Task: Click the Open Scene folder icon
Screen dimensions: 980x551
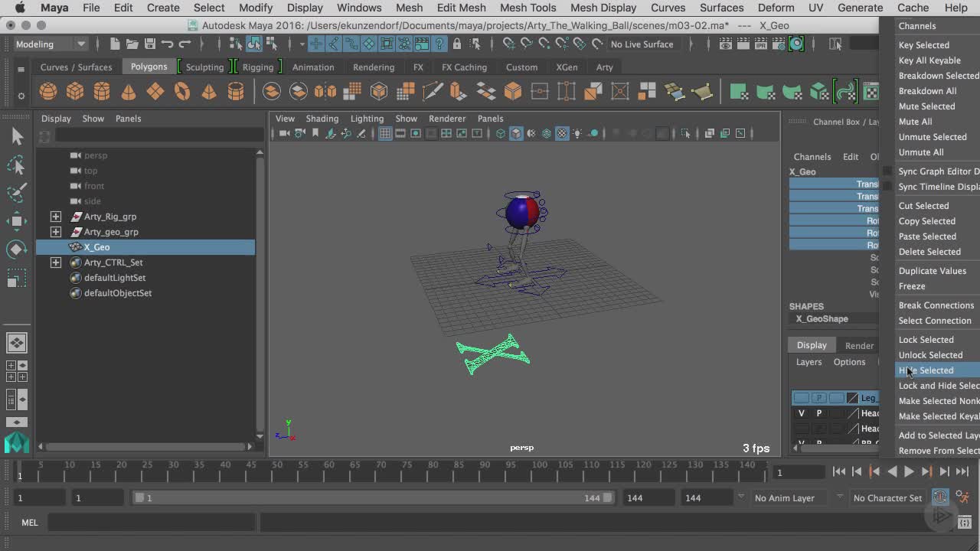Action: pyautogui.click(x=132, y=44)
